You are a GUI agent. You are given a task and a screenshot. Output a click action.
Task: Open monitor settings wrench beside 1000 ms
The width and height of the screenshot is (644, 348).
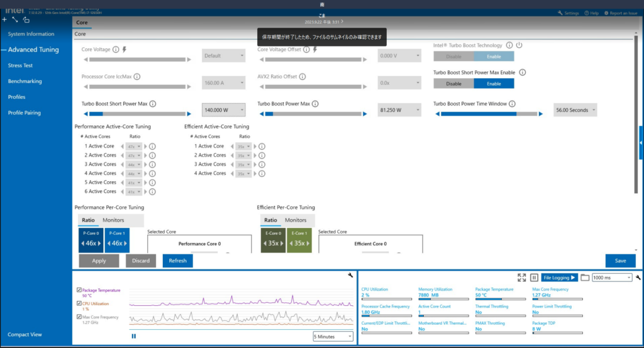pyautogui.click(x=638, y=278)
